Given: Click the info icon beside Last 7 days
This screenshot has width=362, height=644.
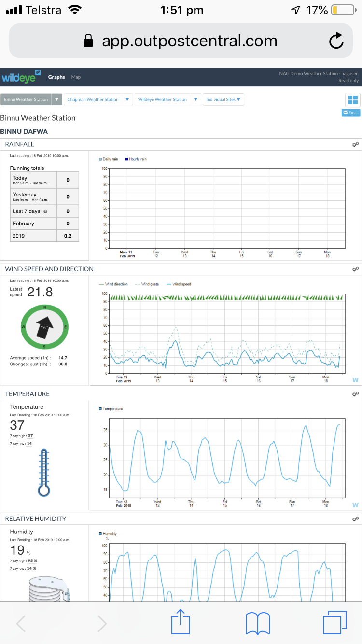Looking at the screenshot, I should 45,211.
